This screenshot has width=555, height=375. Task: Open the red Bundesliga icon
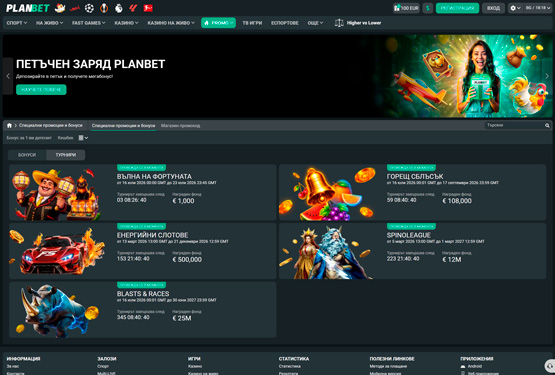[x=148, y=8]
